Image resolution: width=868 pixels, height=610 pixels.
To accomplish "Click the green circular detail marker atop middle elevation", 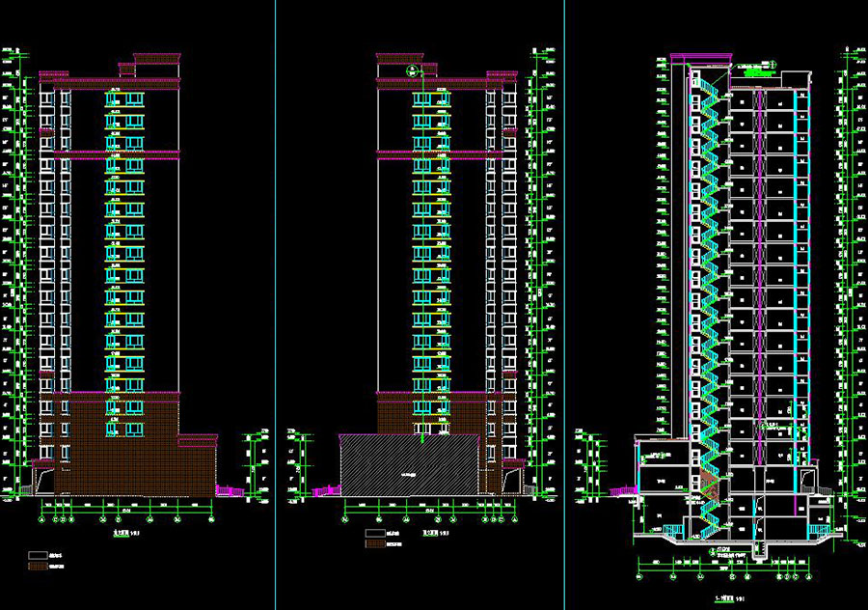I will click(x=413, y=69).
